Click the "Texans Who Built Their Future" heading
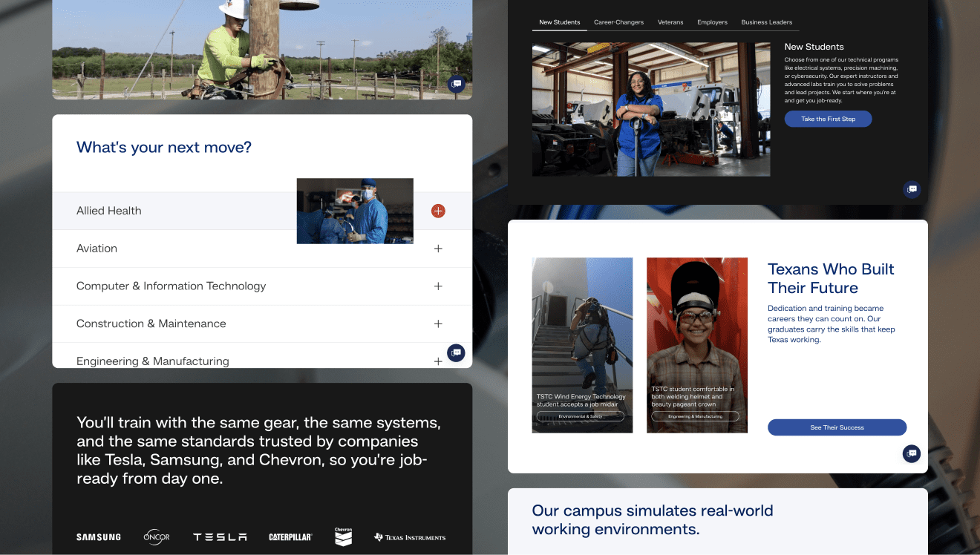 click(831, 278)
